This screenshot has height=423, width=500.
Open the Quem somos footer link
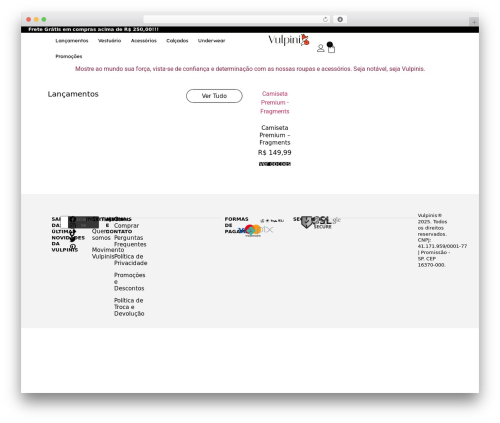[101, 234]
